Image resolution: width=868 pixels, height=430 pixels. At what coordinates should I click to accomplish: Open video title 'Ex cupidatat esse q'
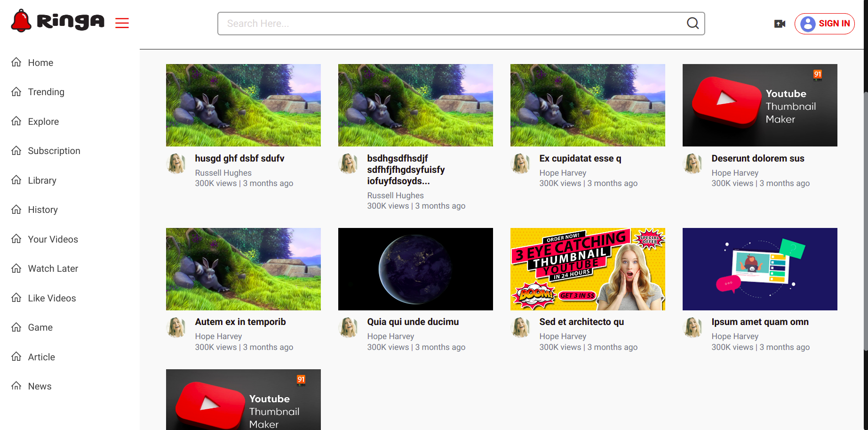point(580,158)
